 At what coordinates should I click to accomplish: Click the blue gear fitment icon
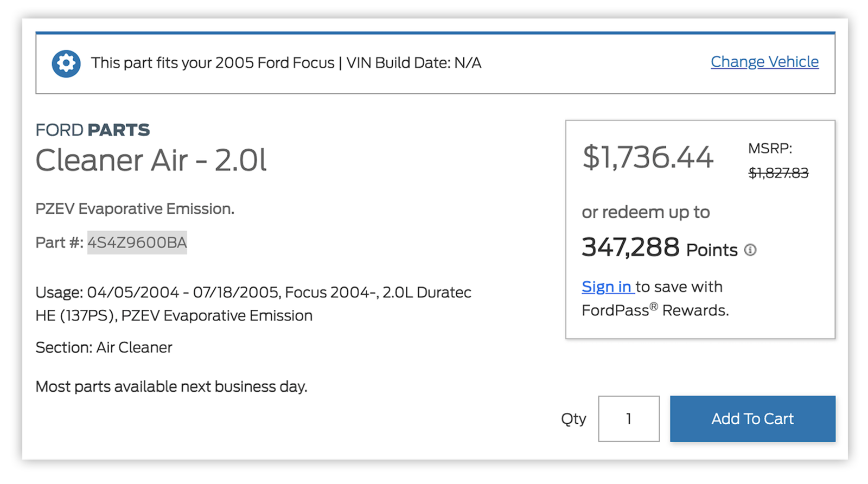point(66,63)
